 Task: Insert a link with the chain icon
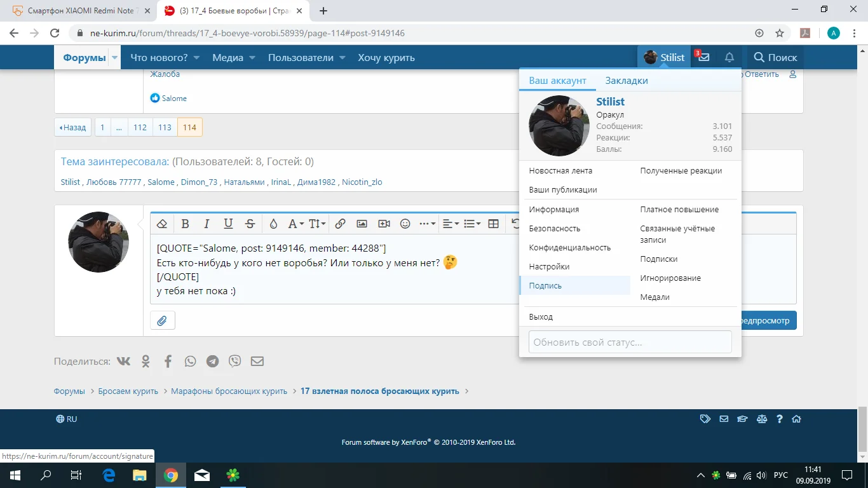[x=340, y=224]
